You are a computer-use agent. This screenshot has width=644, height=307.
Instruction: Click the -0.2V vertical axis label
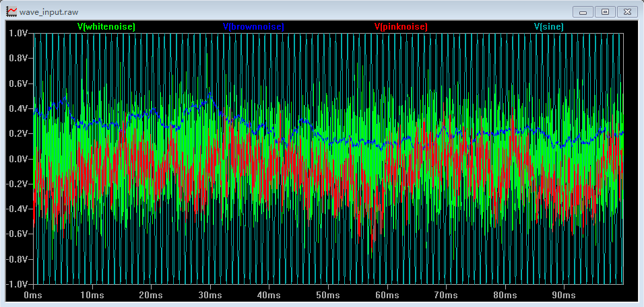pyautogui.click(x=17, y=184)
